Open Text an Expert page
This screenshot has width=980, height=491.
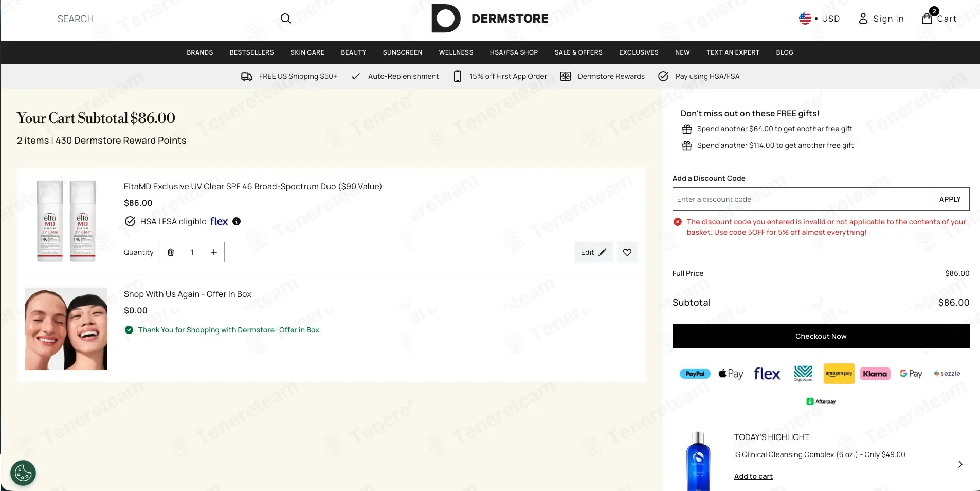(x=733, y=52)
